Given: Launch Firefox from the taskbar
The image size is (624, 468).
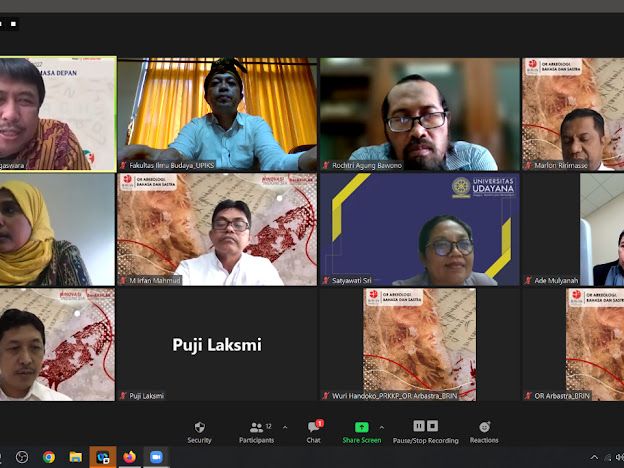Looking at the screenshot, I should [129, 457].
